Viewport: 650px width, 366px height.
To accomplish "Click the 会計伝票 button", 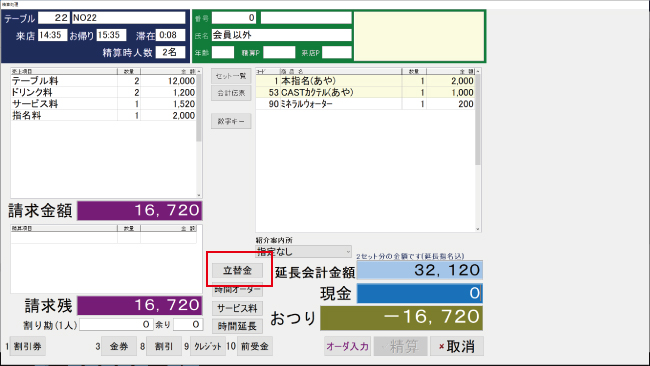I will (x=231, y=93).
